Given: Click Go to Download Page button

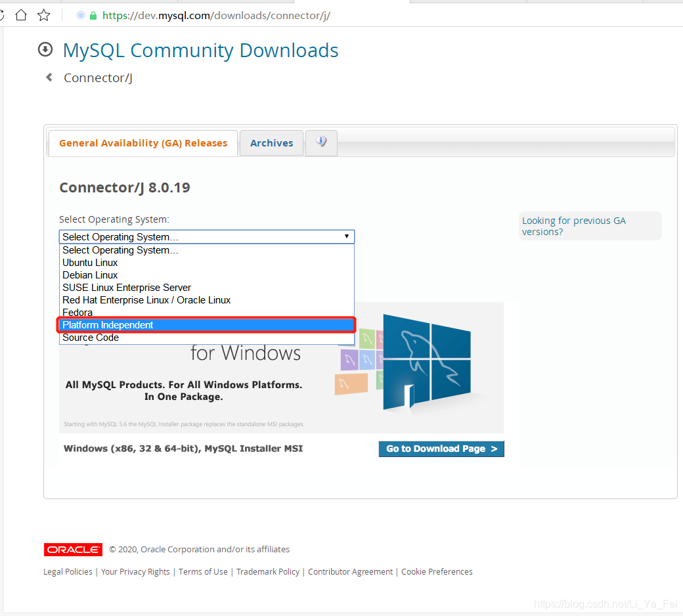Looking at the screenshot, I should pos(441,449).
